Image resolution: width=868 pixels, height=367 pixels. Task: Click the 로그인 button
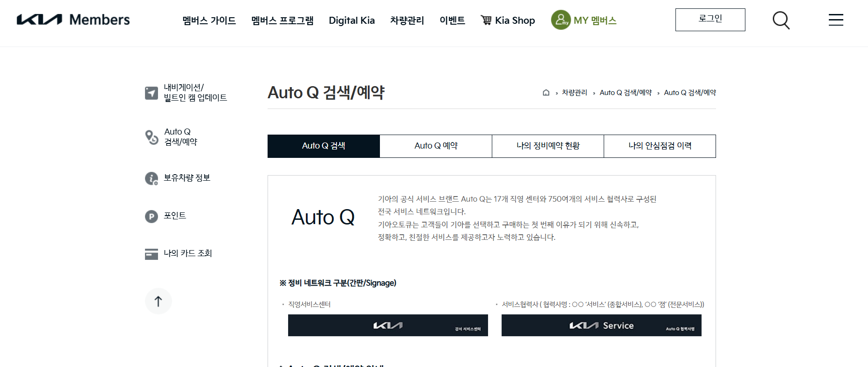pyautogui.click(x=710, y=20)
